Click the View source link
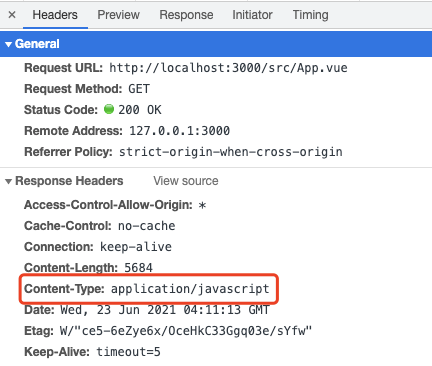Screen dimensions: 432x366 (186, 181)
